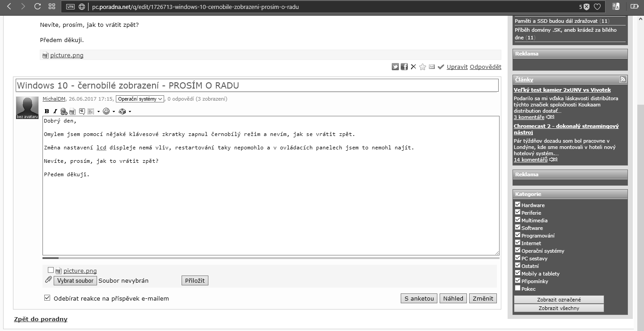Expand the dice tool dropdown arrow
This screenshot has width=644, height=331.
130,111
